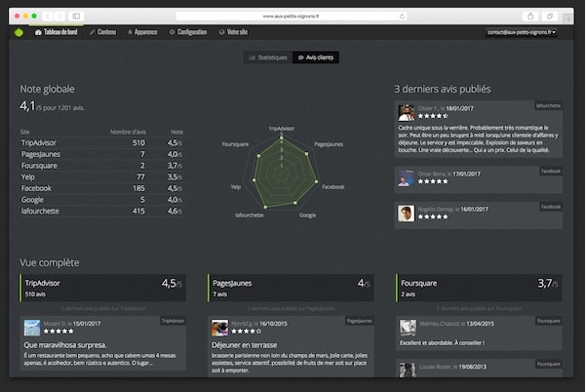Click the star rating of 18/01/2017 review
The height and width of the screenshot is (392, 585).
click(x=433, y=116)
